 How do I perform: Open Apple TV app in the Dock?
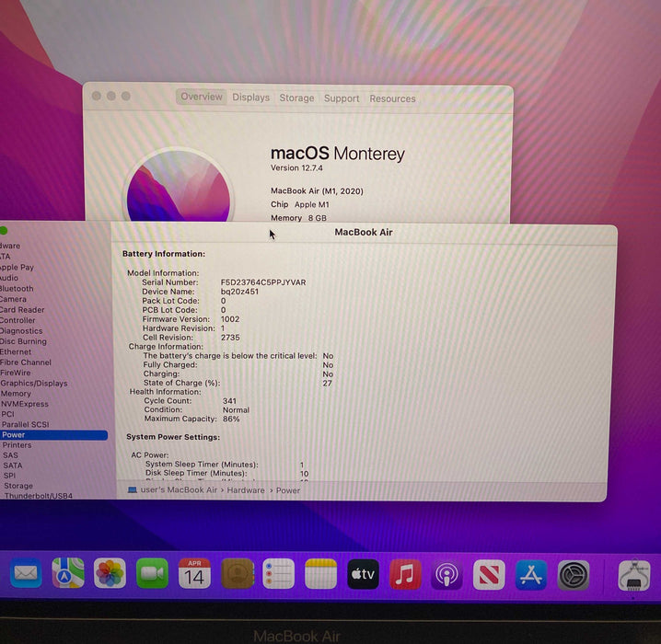coord(363,574)
